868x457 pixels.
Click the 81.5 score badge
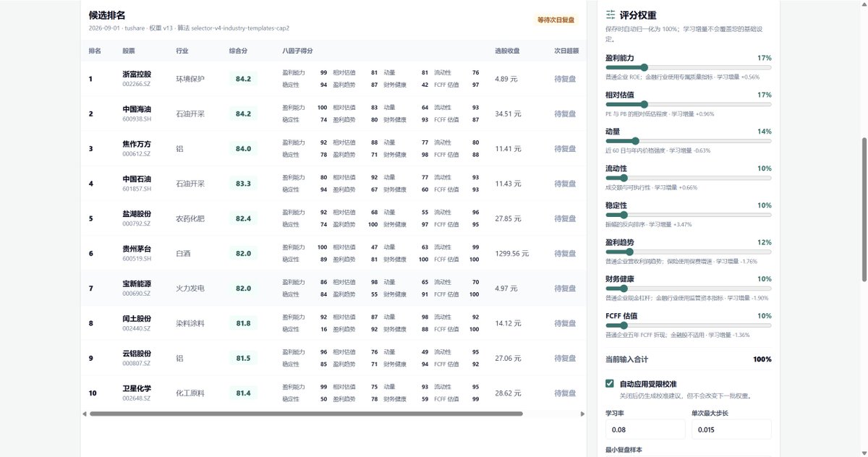243,358
